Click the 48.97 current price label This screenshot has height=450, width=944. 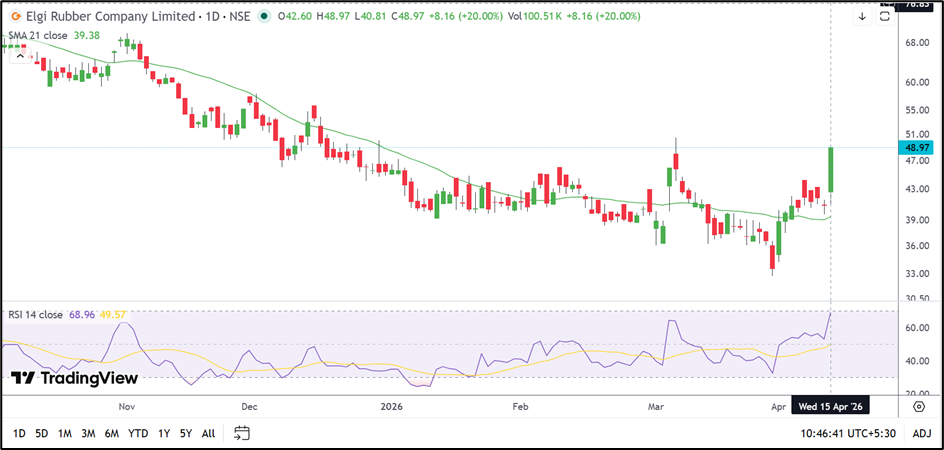click(x=917, y=148)
